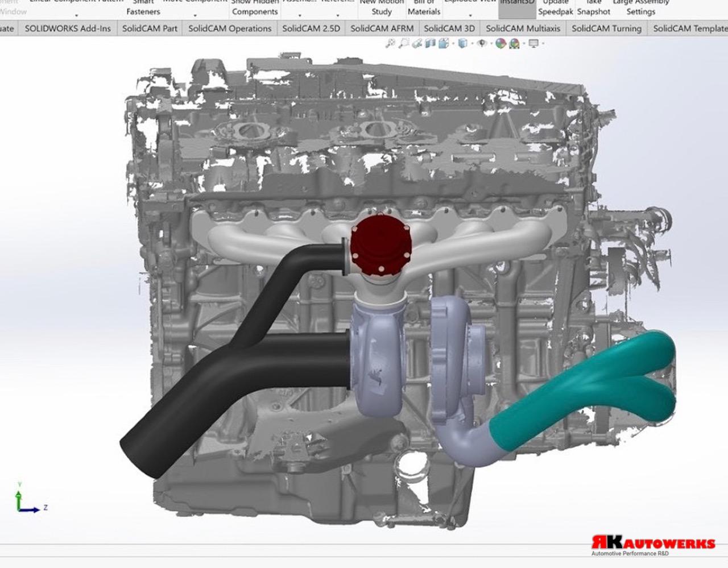Viewport: 728px width, 568px height.
Task: Switch to the SolidCAM Operations tab
Action: coord(230,28)
